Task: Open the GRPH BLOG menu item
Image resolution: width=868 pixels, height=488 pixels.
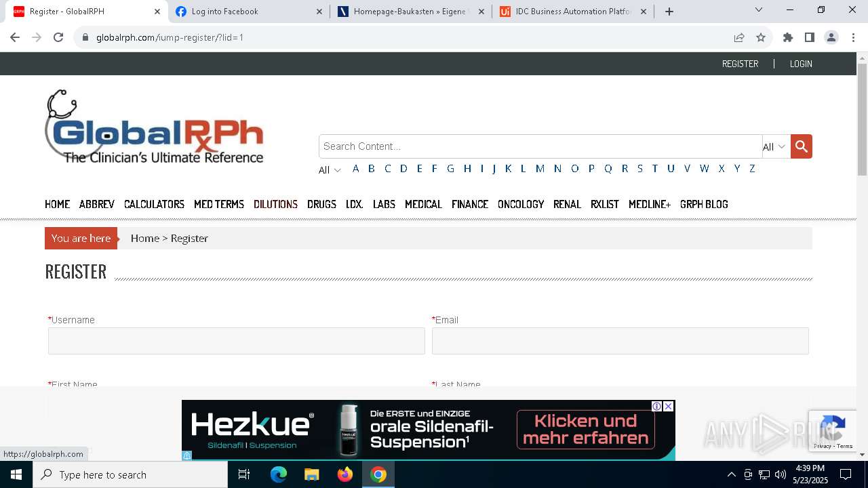Action: [704, 204]
